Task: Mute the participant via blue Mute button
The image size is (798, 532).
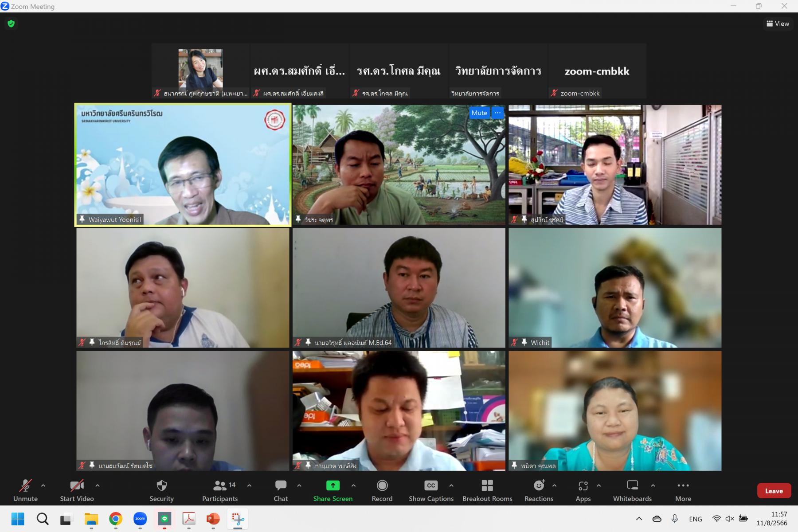Action: pyautogui.click(x=479, y=113)
